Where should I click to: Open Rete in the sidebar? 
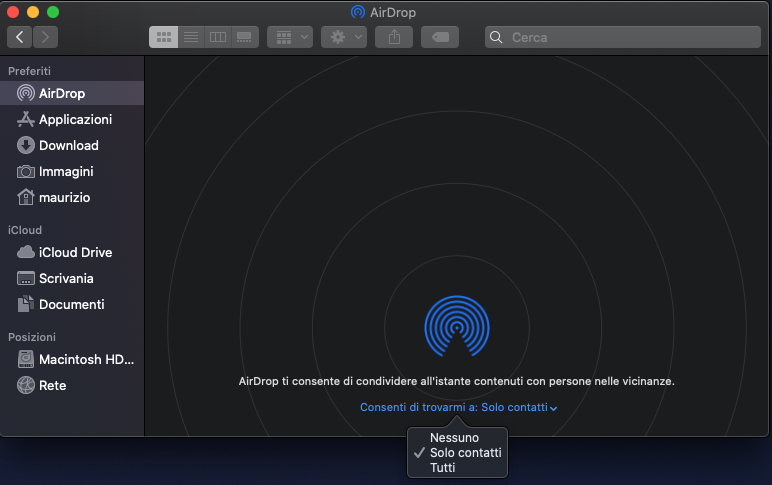click(x=72, y=386)
